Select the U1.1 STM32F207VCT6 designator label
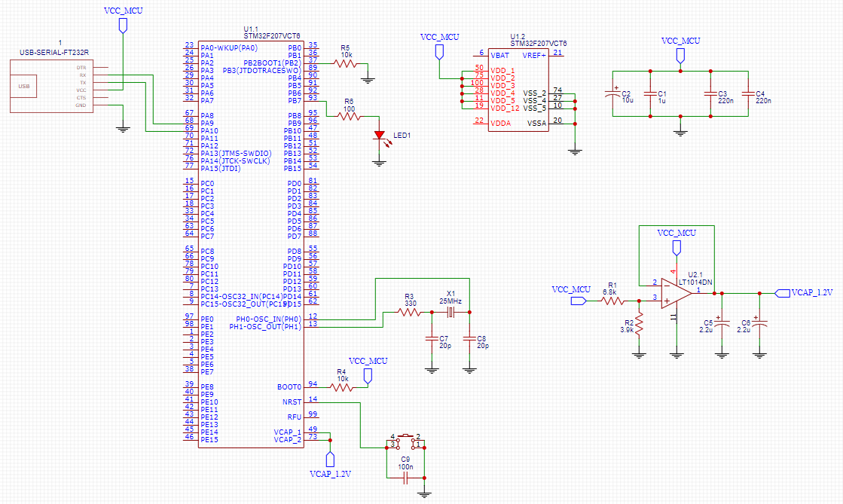This screenshot has height=504, width=843. point(272,33)
